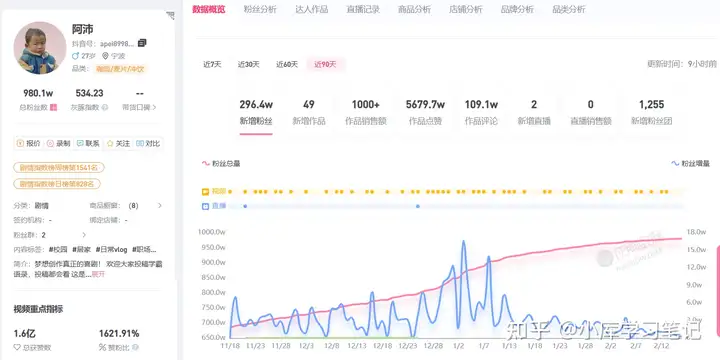
Task: Click the 剧情指数榜日榜第828名 badge
Action: pyautogui.click(x=57, y=184)
